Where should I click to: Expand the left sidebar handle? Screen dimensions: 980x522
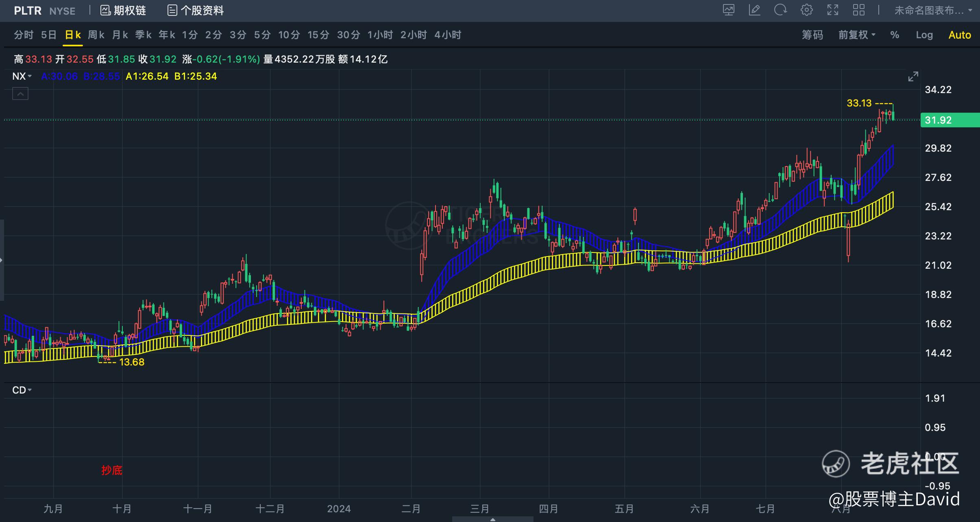pos(2,260)
